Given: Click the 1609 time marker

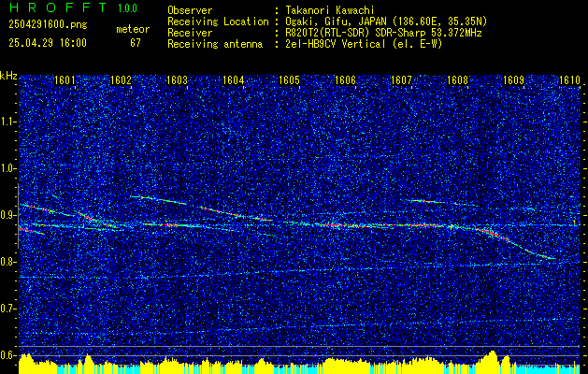Looking at the screenshot, I should point(513,79).
